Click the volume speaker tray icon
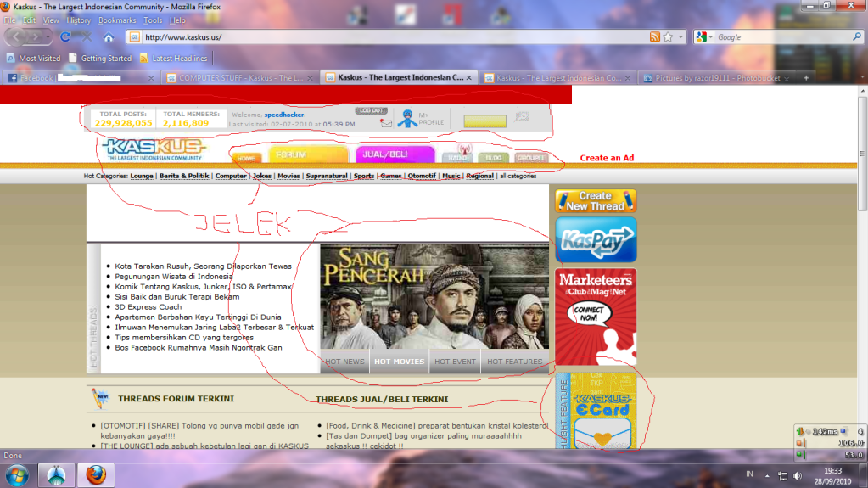 798,476
